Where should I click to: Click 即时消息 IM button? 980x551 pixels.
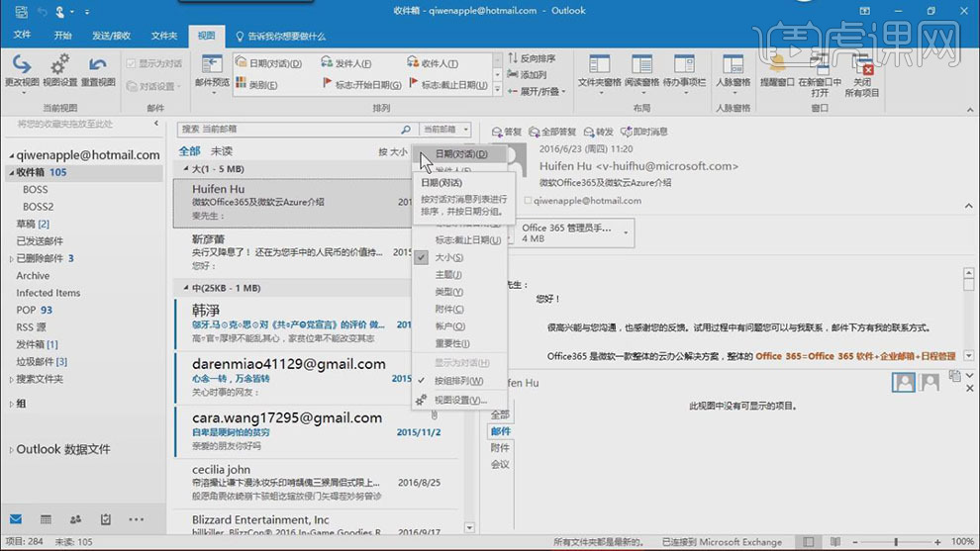click(x=644, y=132)
